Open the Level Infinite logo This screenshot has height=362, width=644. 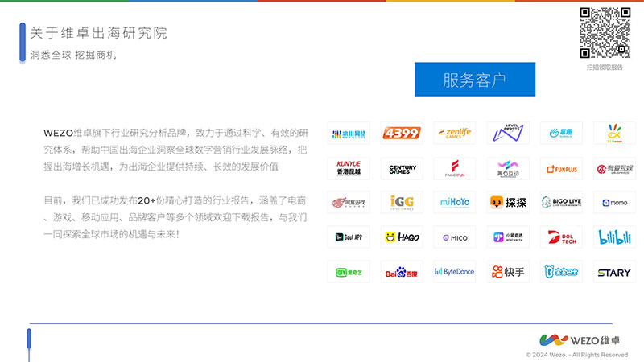(x=508, y=133)
